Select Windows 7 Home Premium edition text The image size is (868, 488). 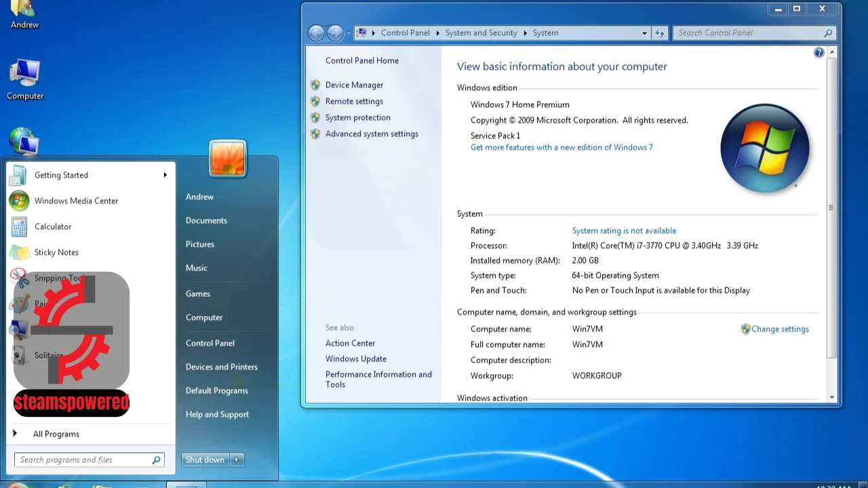pos(520,104)
